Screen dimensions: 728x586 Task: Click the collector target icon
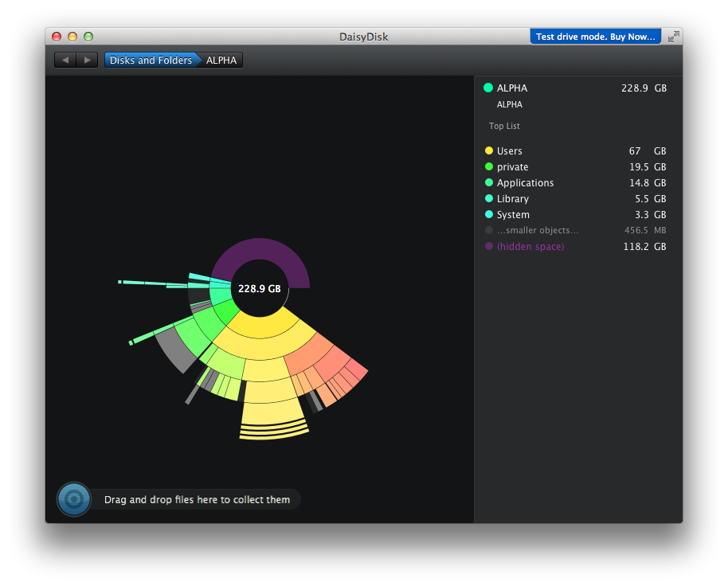click(74, 499)
